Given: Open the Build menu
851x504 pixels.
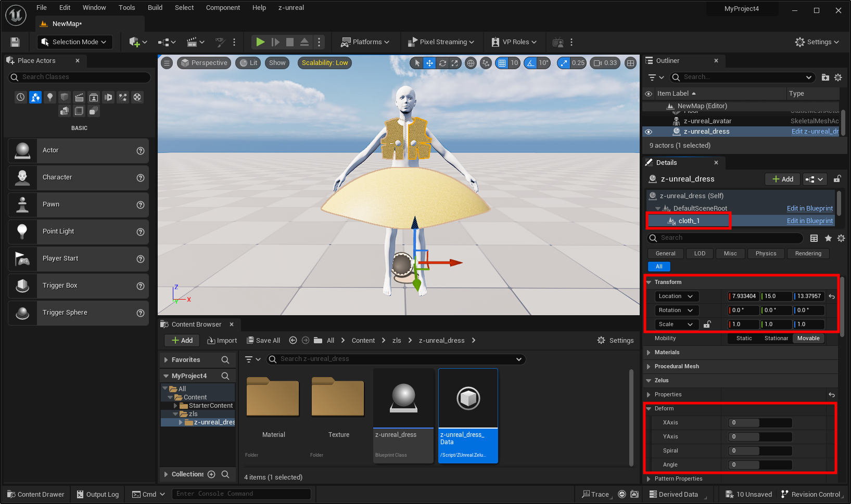Looking at the screenshot, I should click(155, 8).
